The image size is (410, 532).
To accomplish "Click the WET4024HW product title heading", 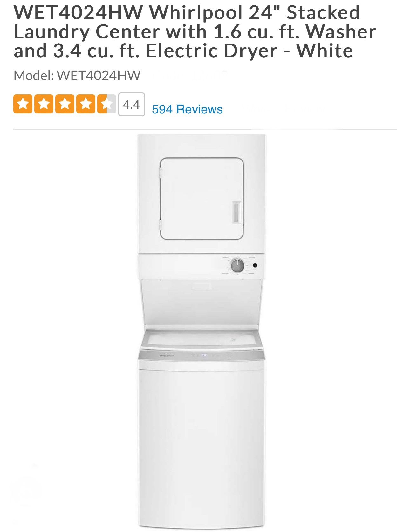I will (195, 31).
